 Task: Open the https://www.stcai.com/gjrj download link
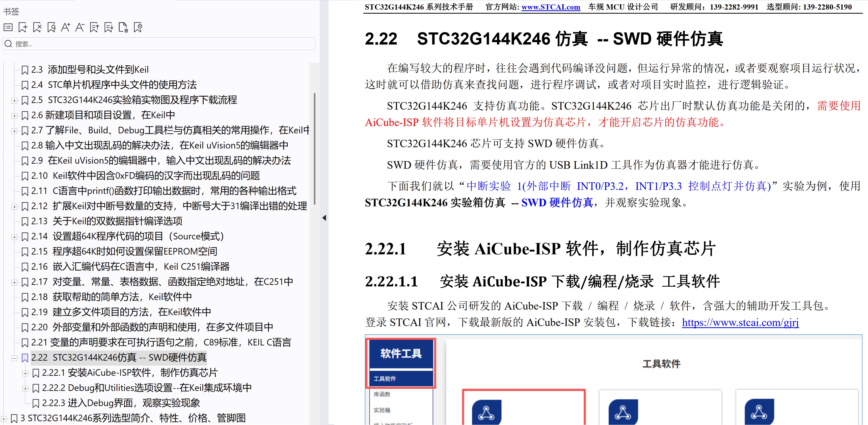coord(740,322)
